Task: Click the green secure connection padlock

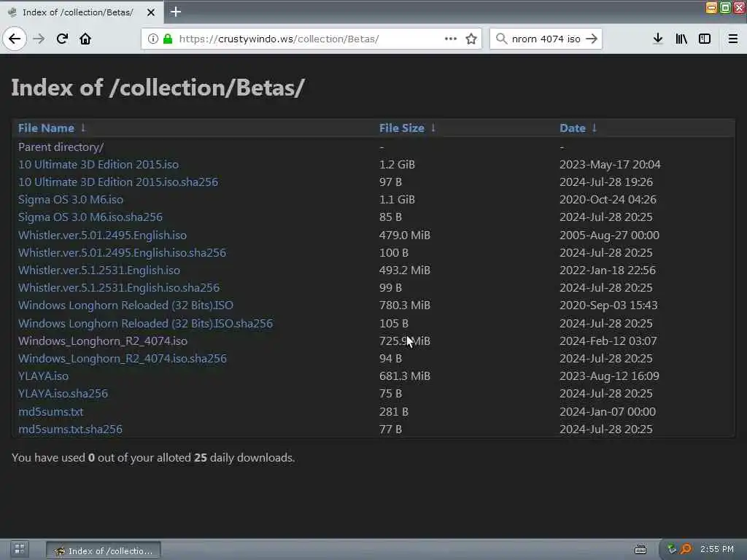Action: coord(168,39)
